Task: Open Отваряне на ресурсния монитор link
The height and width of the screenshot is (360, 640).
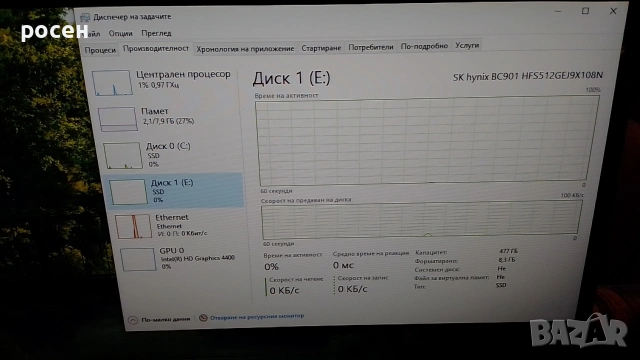Action: [x=257, y=316]
